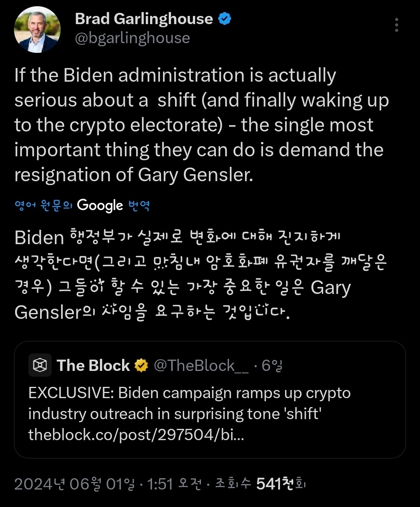Visit the @TheBlock__ handle
The height and width of the screenshot is (507, 420).
tap(201, 365)
